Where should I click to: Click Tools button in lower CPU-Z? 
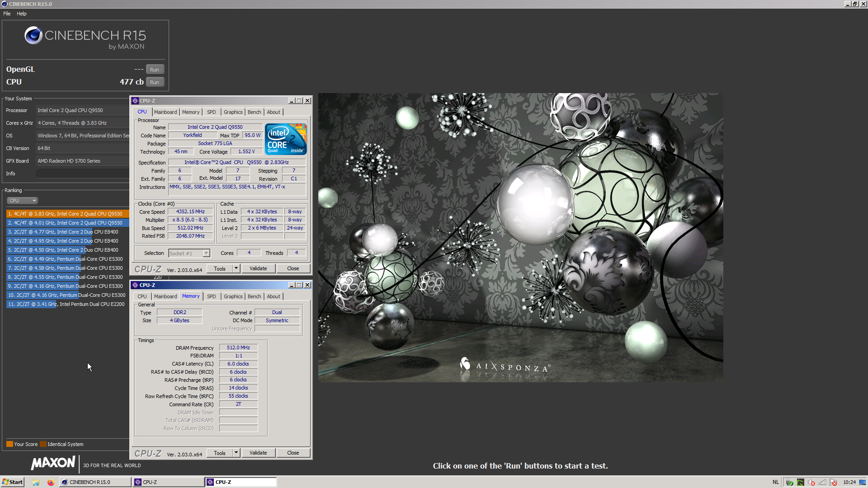click(220, 453)
